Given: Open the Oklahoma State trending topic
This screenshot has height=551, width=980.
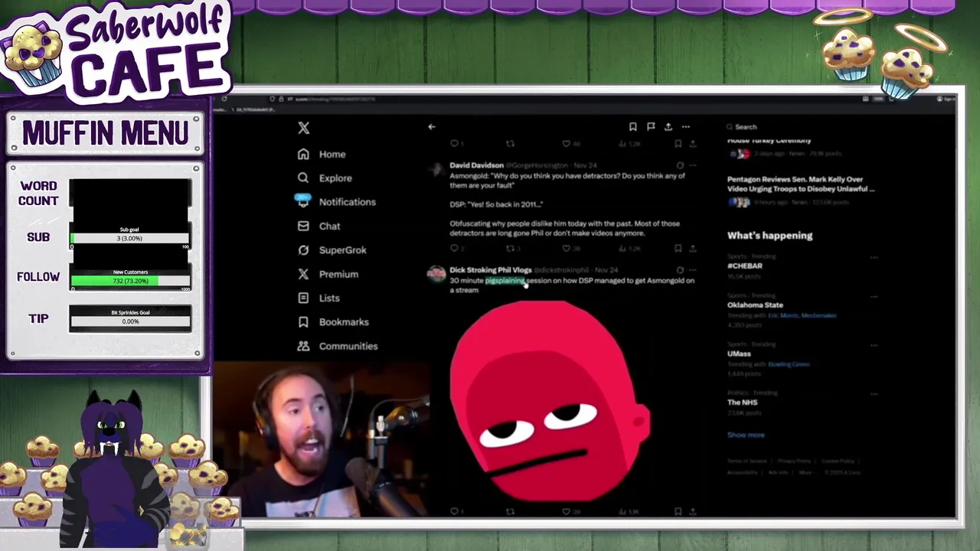Looking at the screenshot, I should point(755,305).
